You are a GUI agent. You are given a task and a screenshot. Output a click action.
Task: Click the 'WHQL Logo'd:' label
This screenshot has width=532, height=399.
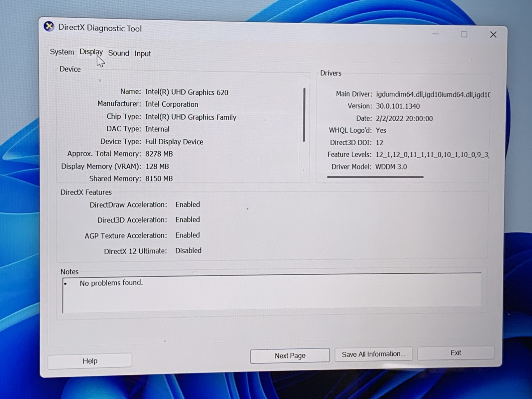coord(350,130)
